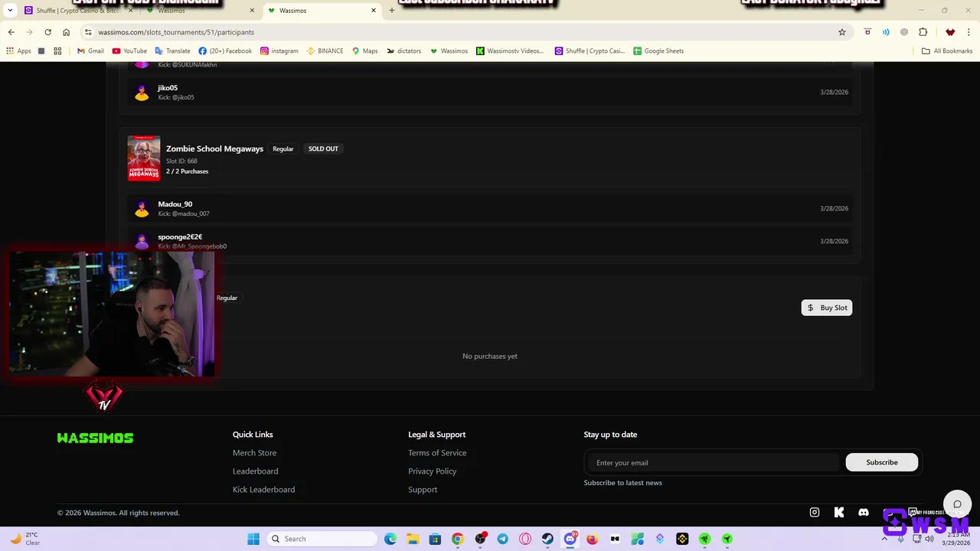Click the 'Enter your email' field
The height and width of the screenshot is (551, 980).
714,462
